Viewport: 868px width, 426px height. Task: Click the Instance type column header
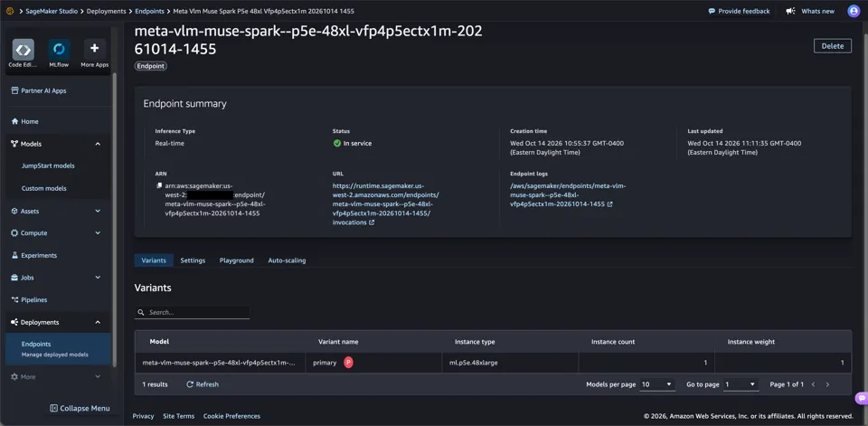click(475, 342)
